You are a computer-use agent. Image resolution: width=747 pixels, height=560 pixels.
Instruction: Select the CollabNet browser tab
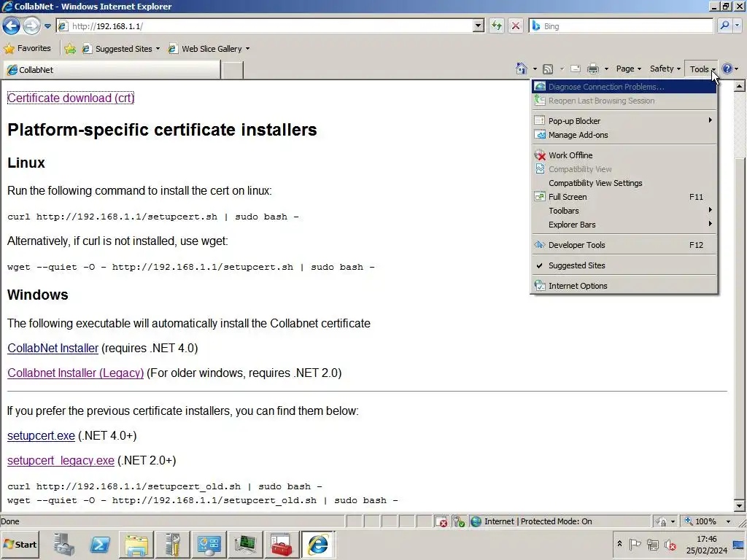pos(112,70)
